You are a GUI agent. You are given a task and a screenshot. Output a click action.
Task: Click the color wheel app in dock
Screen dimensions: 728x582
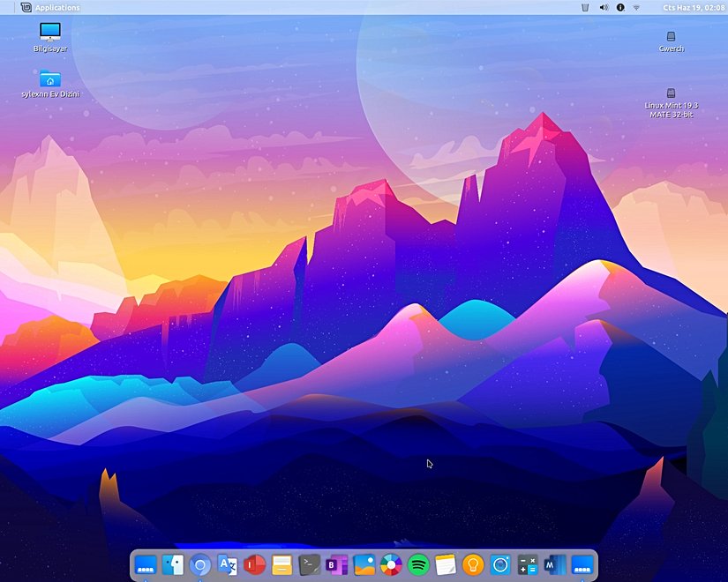coord(391,564)
